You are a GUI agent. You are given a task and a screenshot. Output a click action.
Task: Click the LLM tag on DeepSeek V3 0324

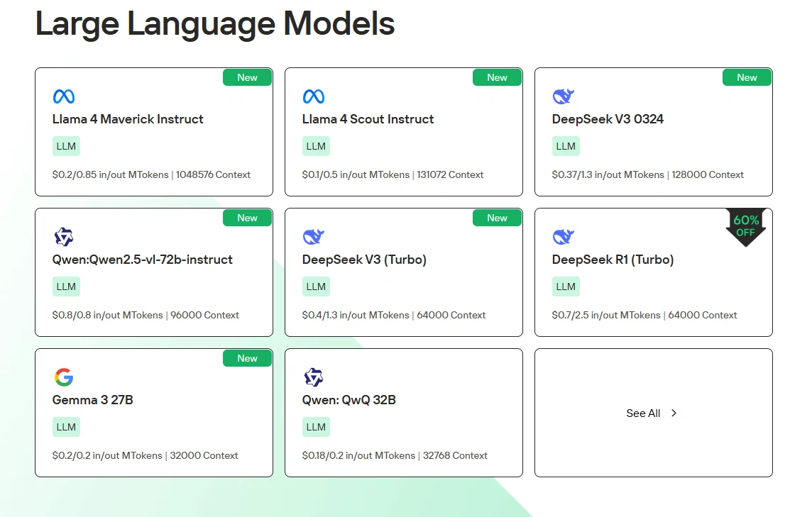click(566, 146)
